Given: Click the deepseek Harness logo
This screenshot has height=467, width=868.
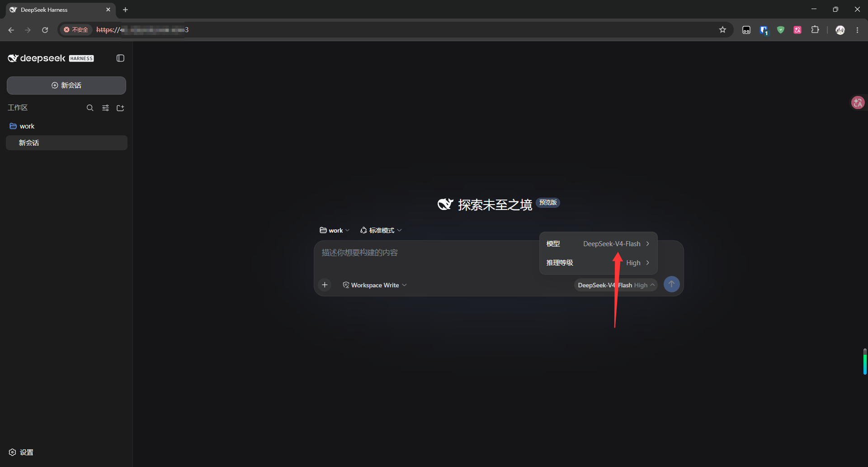Looking at the screenshot, I should (51, 58).
